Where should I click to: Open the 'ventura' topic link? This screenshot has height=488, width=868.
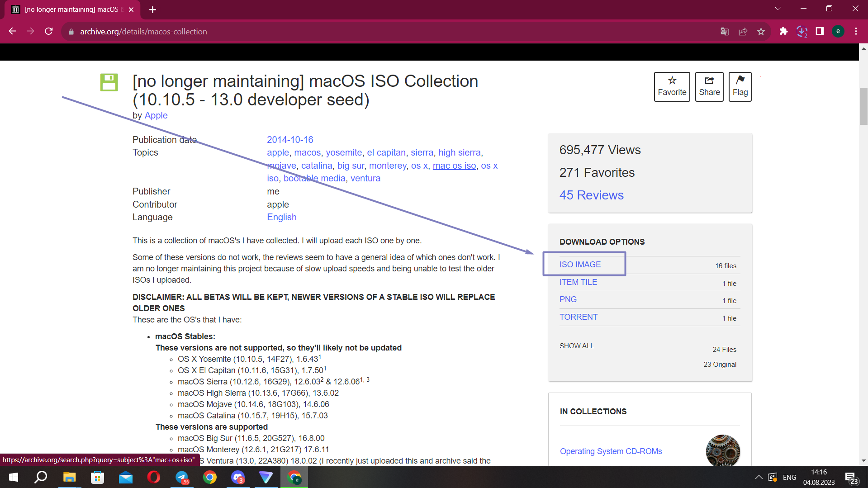[365, 178]
